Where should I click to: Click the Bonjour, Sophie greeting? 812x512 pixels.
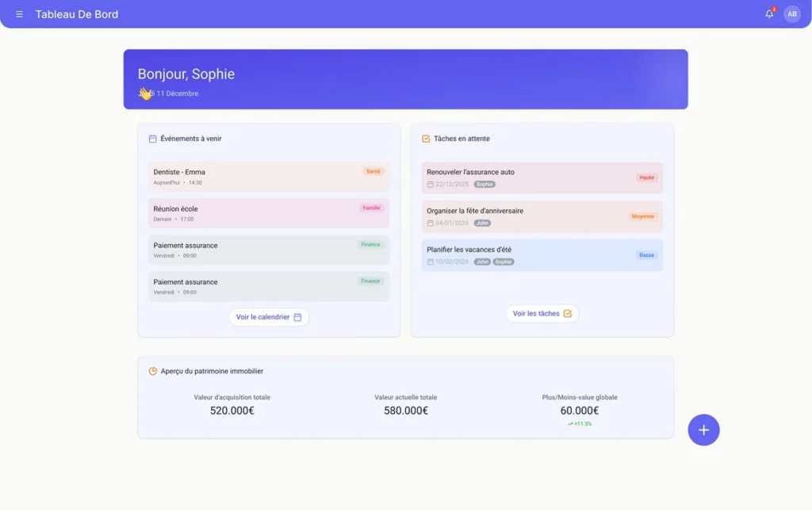pyautogui.click(x=186, y=74)
